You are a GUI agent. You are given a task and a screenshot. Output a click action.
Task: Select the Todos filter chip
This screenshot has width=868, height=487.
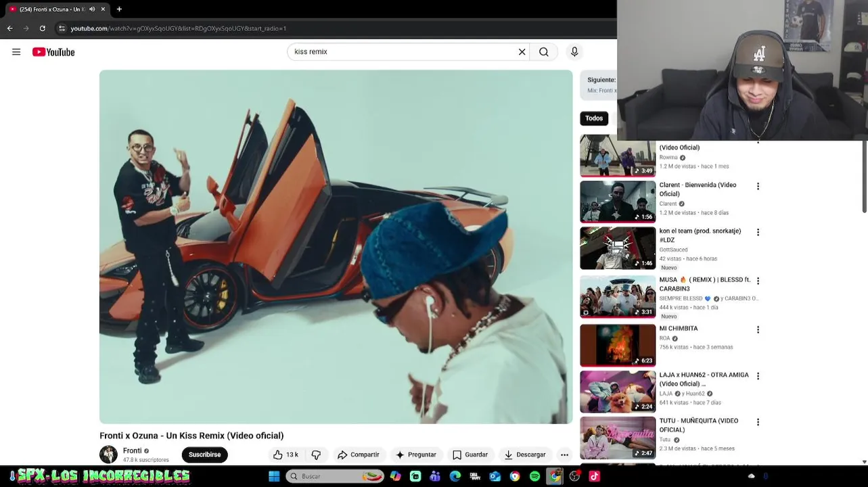(x=594, y=118)
